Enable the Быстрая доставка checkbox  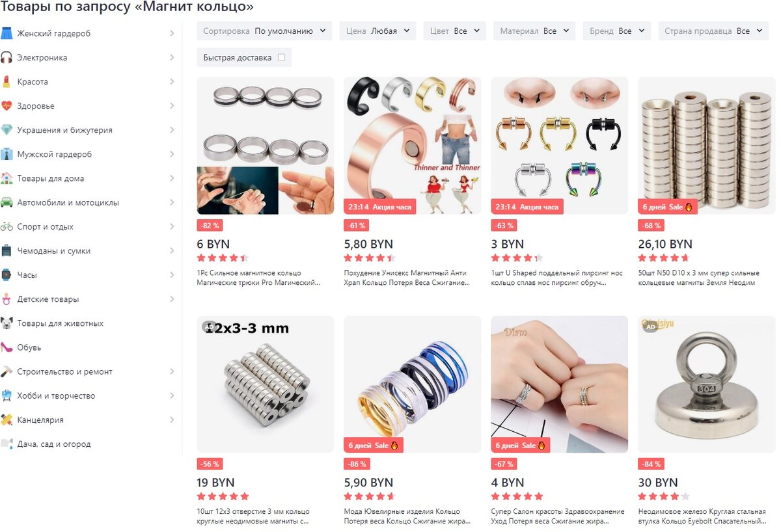click(281, 57)
